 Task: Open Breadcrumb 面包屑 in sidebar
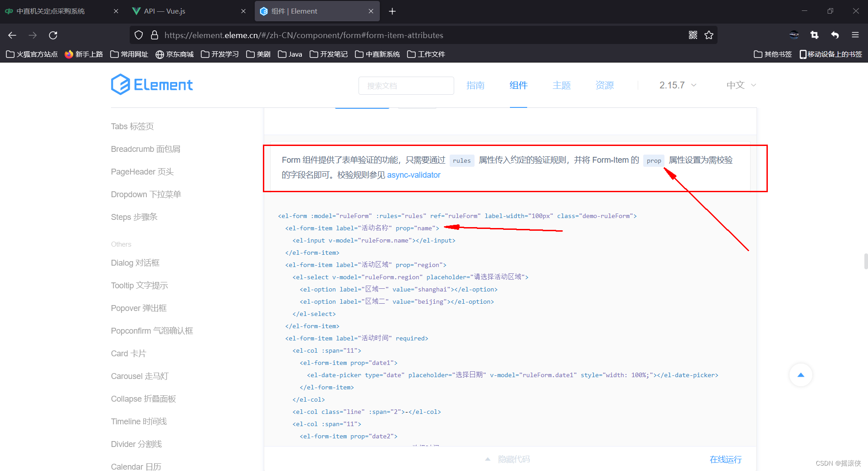pos(145,149)
